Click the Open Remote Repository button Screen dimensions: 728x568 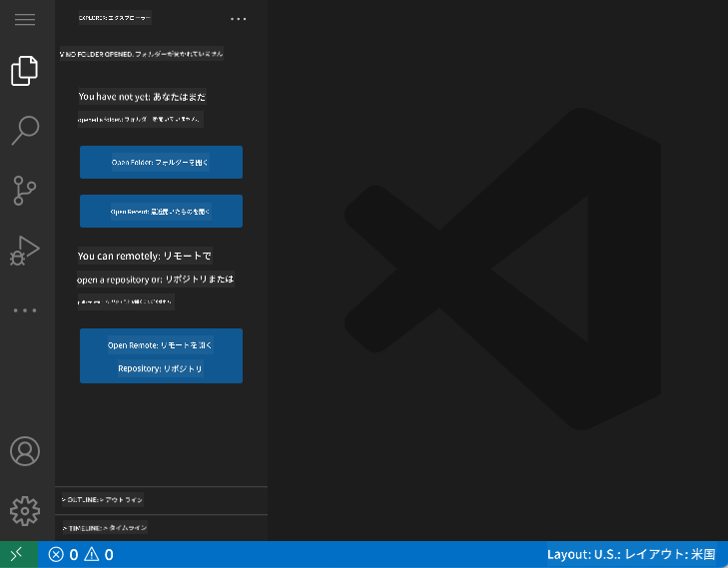click(x=161, y=355)
